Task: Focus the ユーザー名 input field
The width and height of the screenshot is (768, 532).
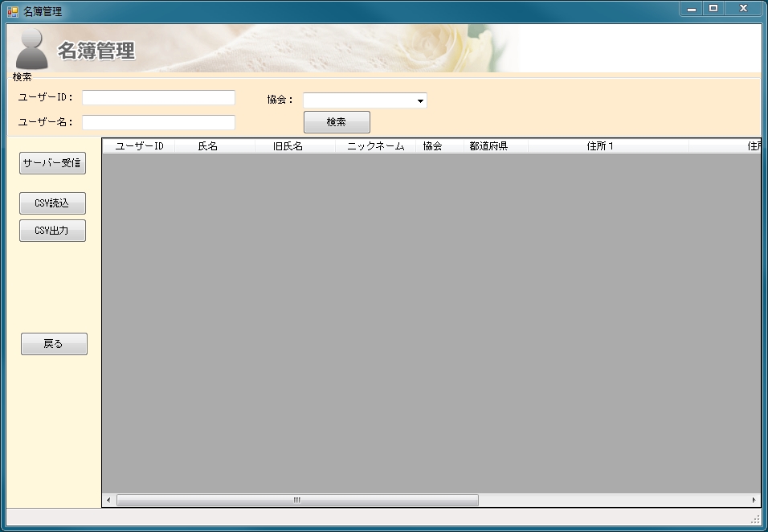Action: [x=158, y=122]
